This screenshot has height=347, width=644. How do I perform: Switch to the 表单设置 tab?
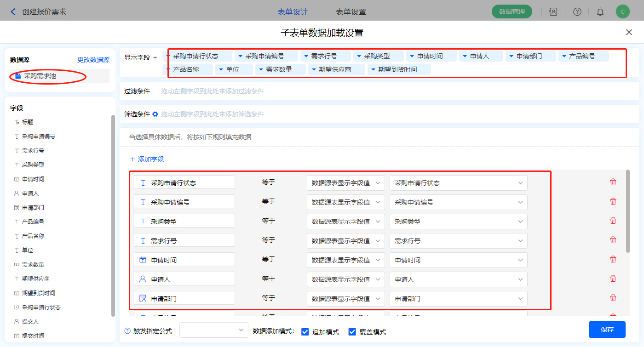pyautogui.click(x=351, y=12)
